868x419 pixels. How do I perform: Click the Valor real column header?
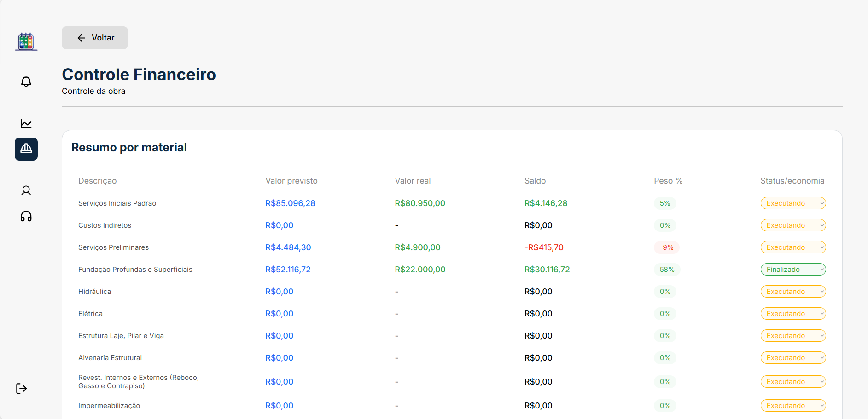coord(413,181)
